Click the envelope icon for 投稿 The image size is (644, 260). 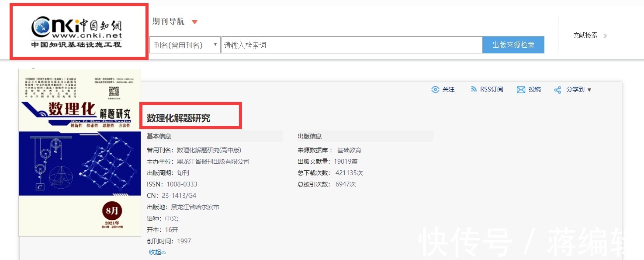point(521,90)
